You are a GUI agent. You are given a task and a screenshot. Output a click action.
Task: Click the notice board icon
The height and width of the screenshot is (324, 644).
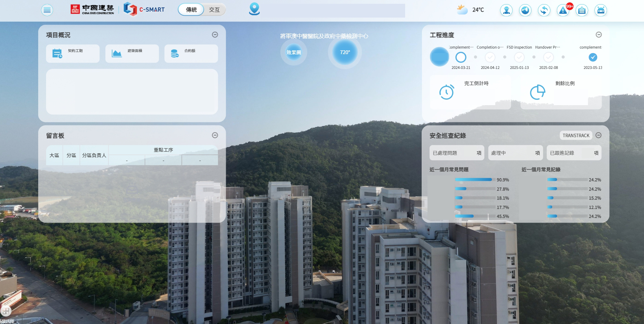(x=582, y=10)
